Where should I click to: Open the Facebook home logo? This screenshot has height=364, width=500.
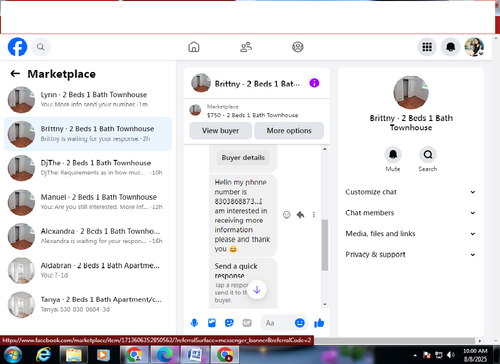[17, 47]
